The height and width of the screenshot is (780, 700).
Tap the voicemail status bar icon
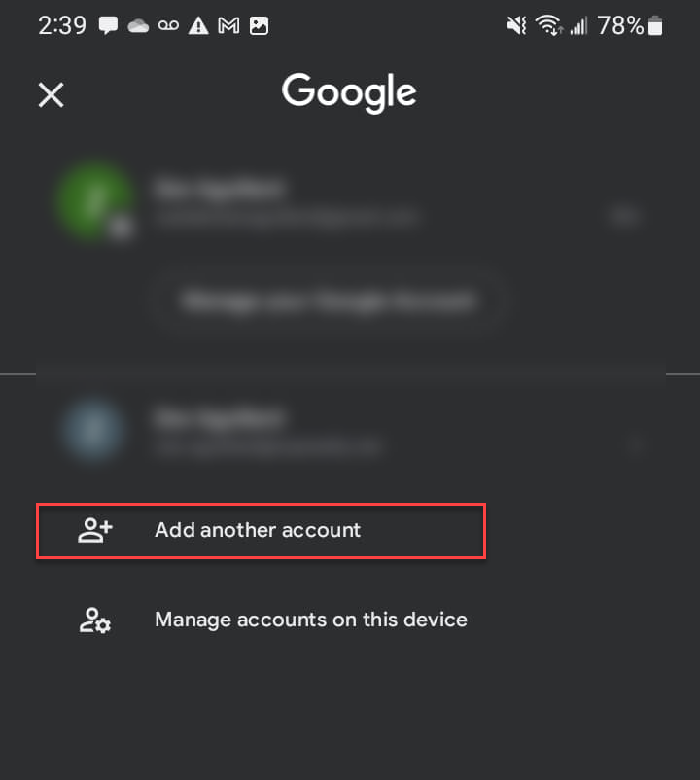[168, 25]
